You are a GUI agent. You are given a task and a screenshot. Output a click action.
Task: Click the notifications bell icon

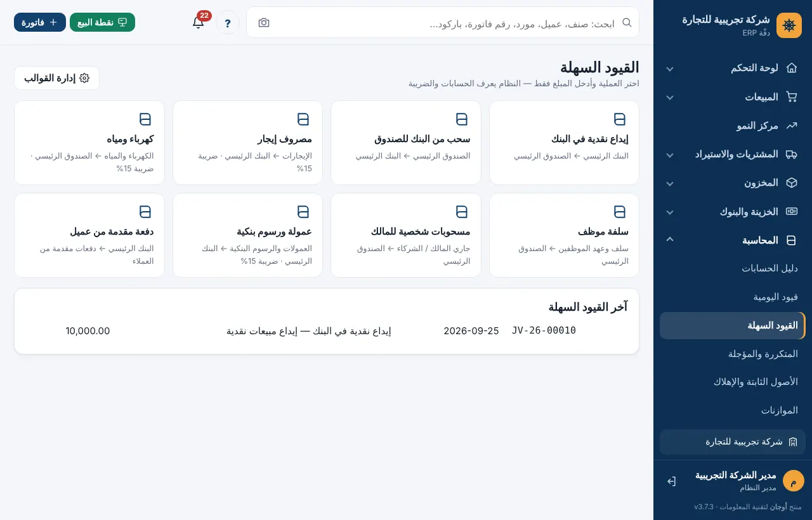[x=198, y=22]
